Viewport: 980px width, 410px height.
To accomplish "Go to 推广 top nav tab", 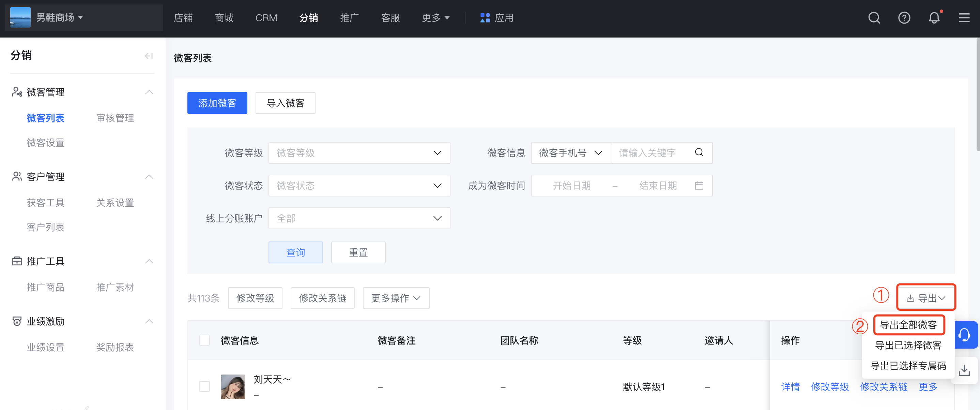I will point(349,17).
